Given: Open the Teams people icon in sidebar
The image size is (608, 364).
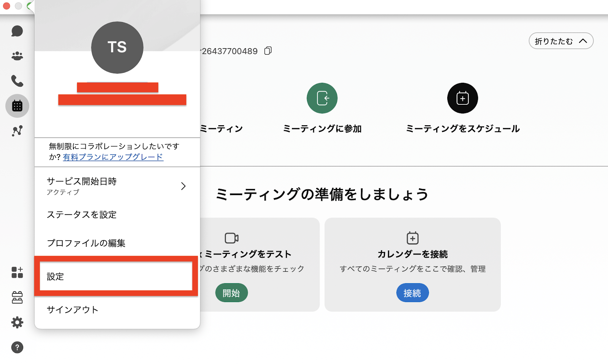Looking at the screenshot, I should (x=17, y=56).
